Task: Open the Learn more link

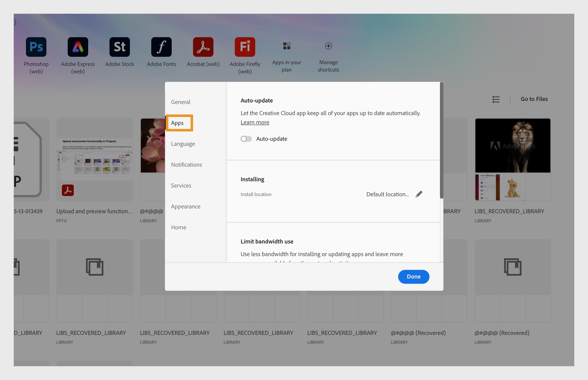Action: pos(255,122)
